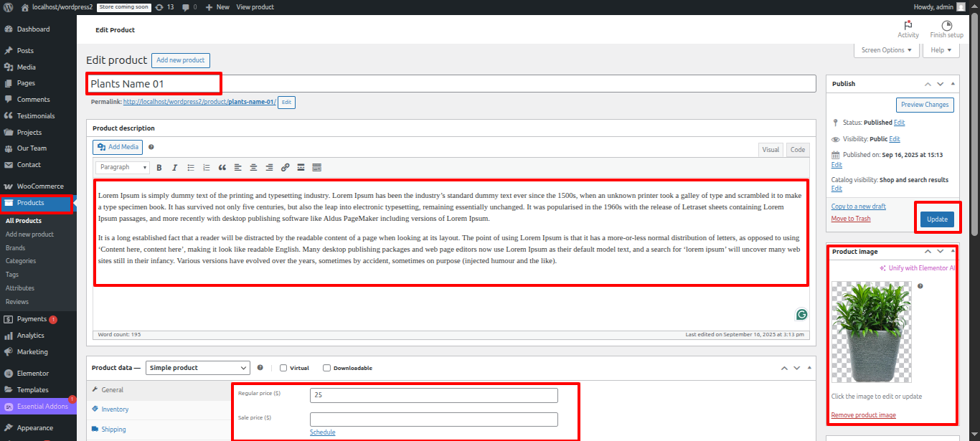980x441 pixels.
Task: Open the Simple product type dropdown
Action: tap(197, 368)
